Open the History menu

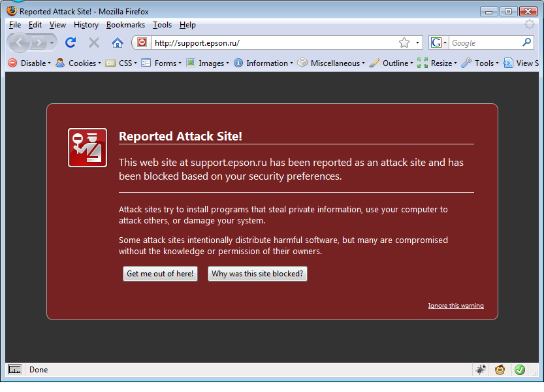tap(86, 25)
